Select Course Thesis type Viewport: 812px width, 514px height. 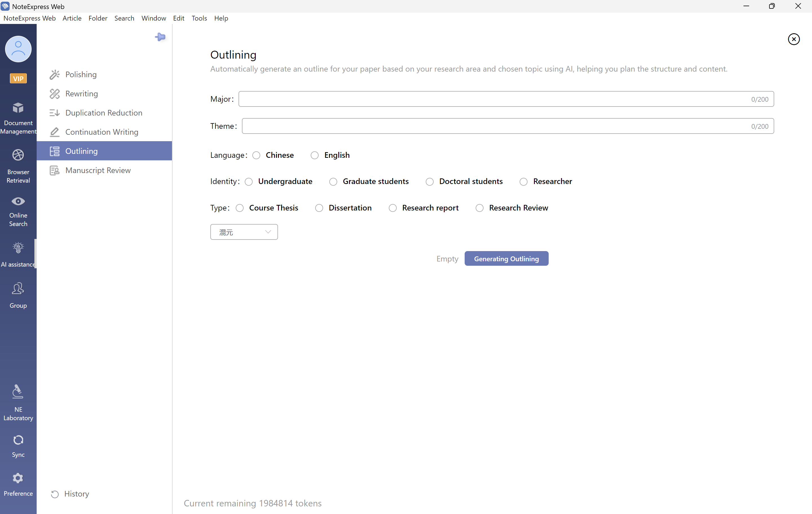[x=240, y=208]
